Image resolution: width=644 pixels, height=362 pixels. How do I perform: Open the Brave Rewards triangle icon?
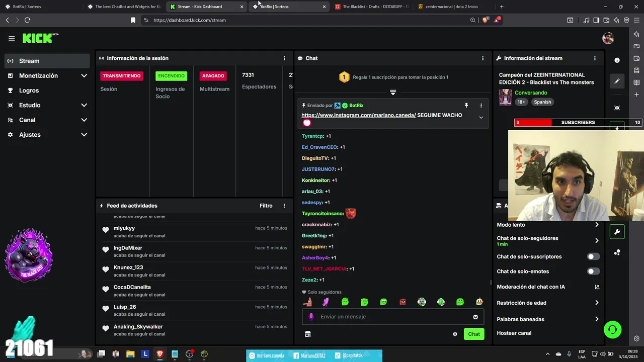[x=497, y=20]
